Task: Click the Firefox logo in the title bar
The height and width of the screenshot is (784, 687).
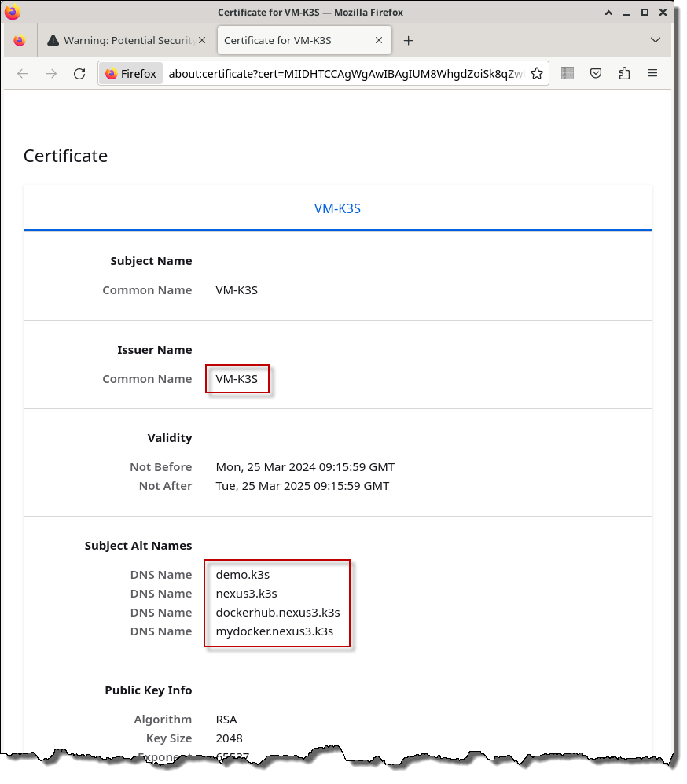Action: pyautogui.click(x=13, y=12)
